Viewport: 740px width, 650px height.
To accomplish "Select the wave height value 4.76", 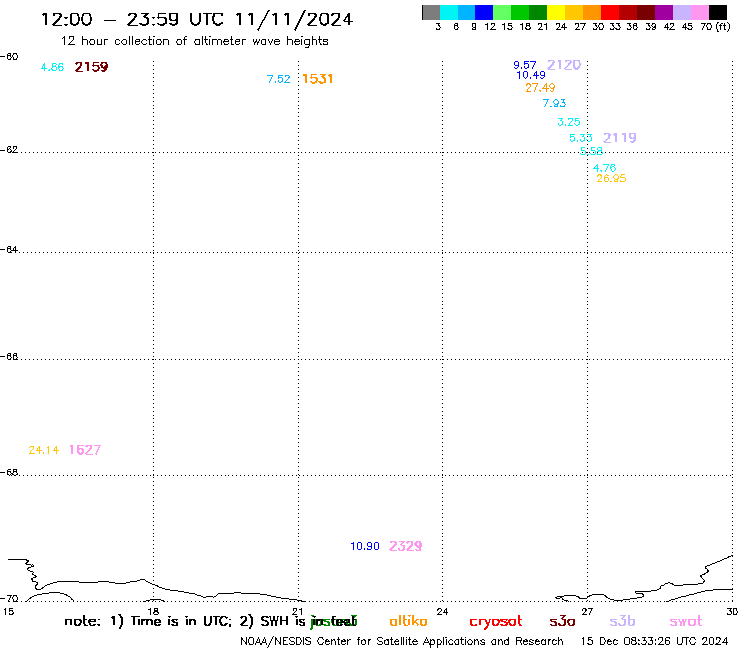I will 605,168.
